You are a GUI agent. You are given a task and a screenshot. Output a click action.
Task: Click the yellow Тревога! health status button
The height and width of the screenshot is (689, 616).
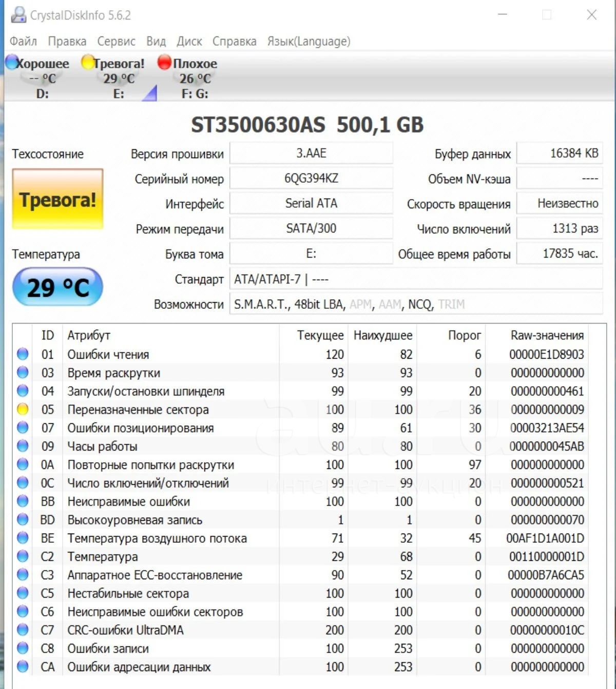pyautogui.click(x=57, y=199)
